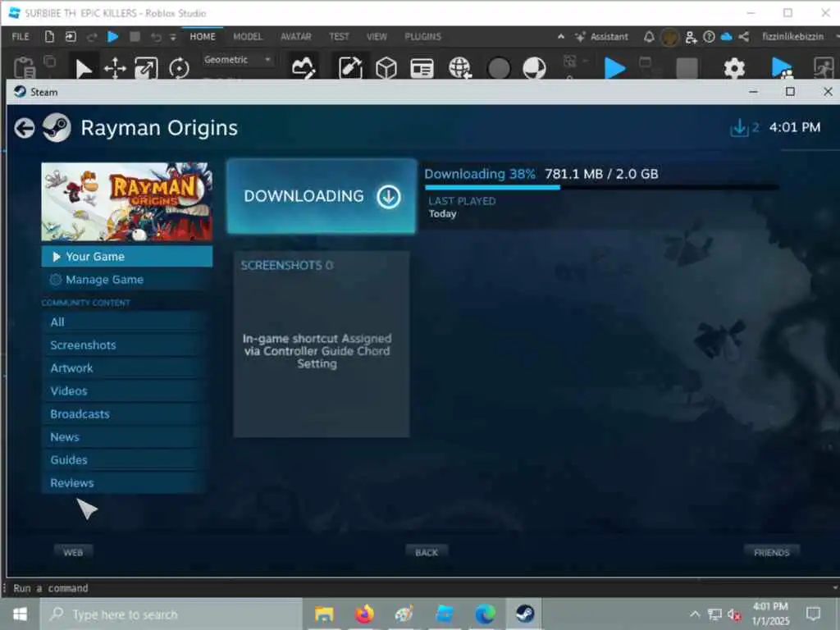Screen dimensions: 840x630
Task: Click the Studio Game Settings gear
Action: tap(734, 68)
